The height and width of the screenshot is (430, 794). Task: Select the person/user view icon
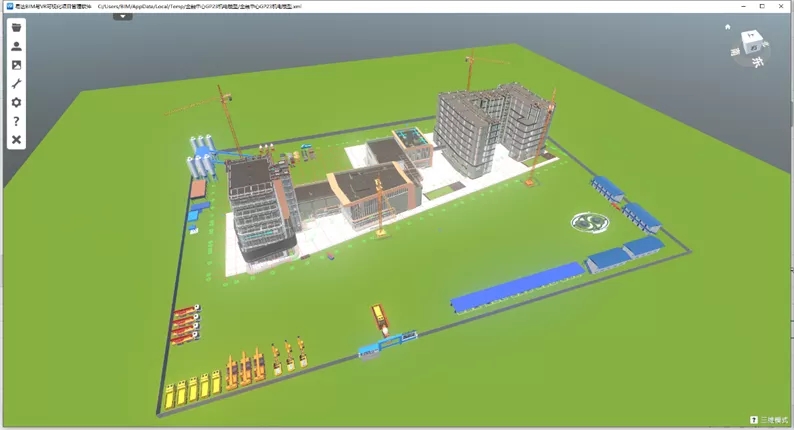(x=16, y=46)
